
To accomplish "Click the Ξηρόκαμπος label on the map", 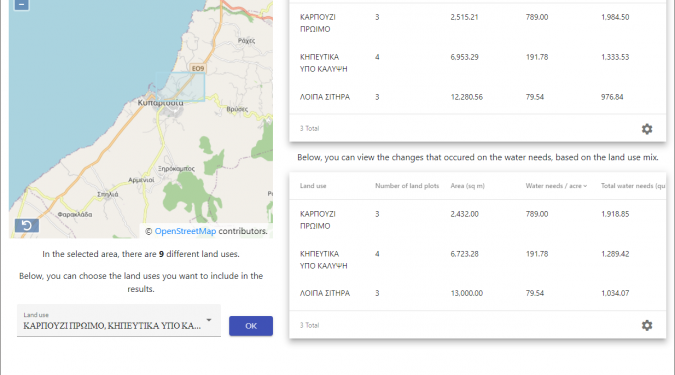I will 176,169.
